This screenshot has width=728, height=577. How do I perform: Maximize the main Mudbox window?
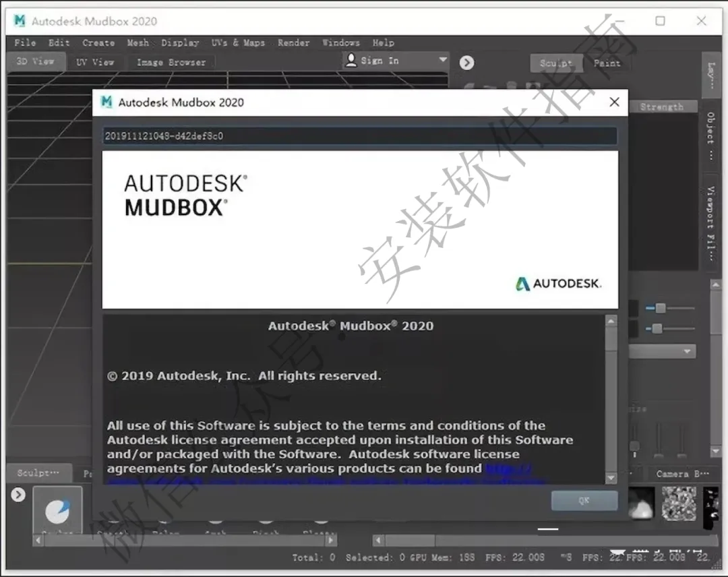tap(660, 21)
